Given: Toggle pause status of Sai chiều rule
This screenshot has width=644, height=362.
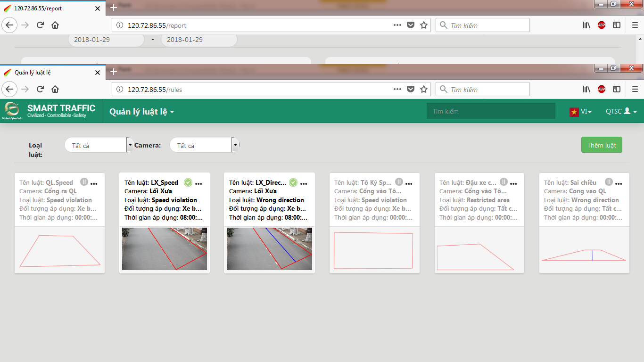Looking at the screenshot, I should pyautogui.click(x=609, y=182).
